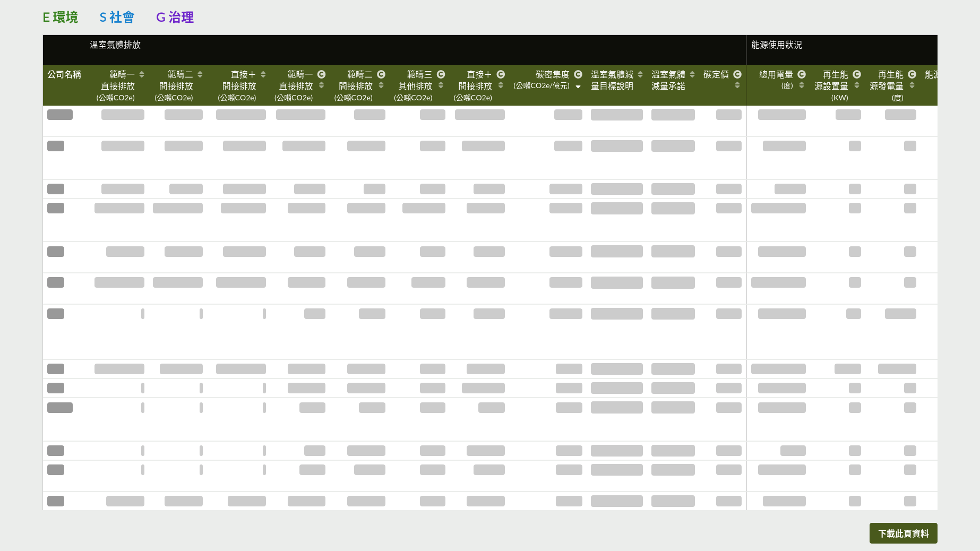
Task: Click the 總用電量 (度) header label
Action: (x=776, y=80)
